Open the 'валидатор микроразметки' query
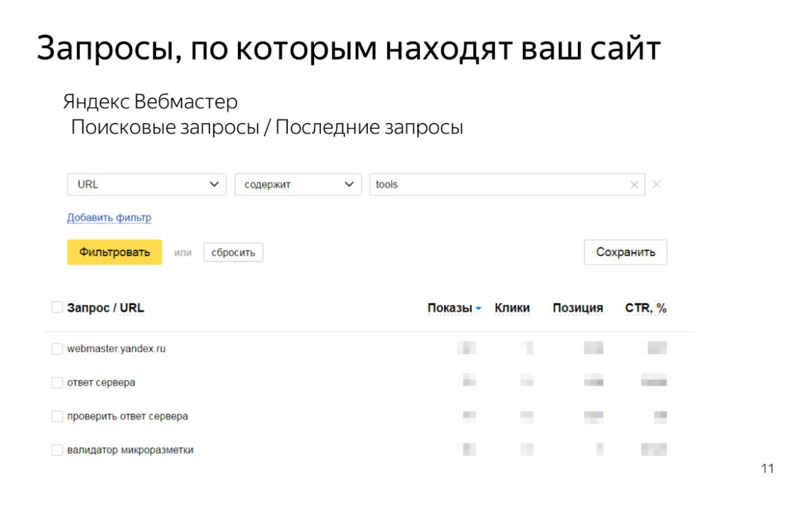This screenshot has width=812, height=505. click(x=130, y=450)
